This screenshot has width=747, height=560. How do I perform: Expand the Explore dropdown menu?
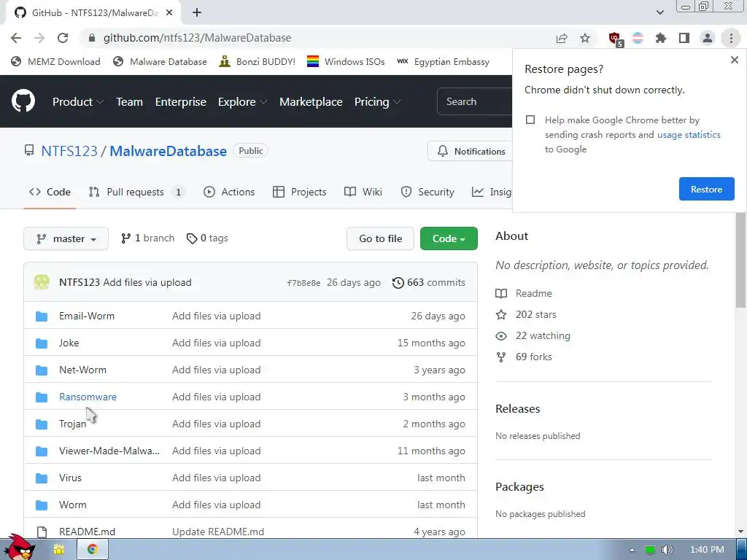(x=242, y=101)
